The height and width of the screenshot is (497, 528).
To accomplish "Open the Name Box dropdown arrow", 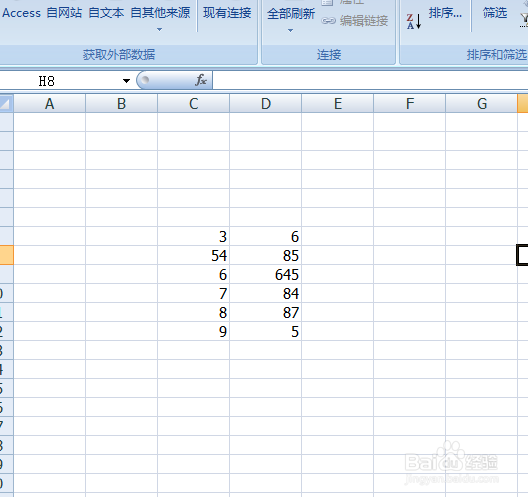I will (x=126, y=81).
